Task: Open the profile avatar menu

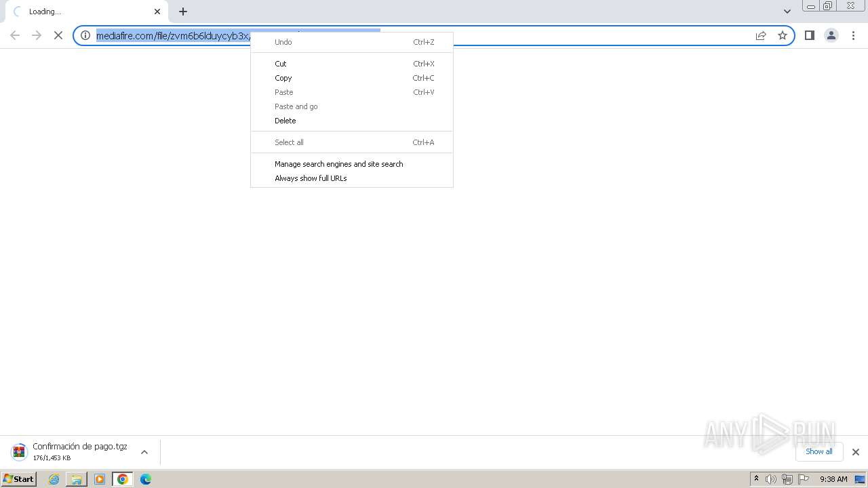Action: click(831, 35)
